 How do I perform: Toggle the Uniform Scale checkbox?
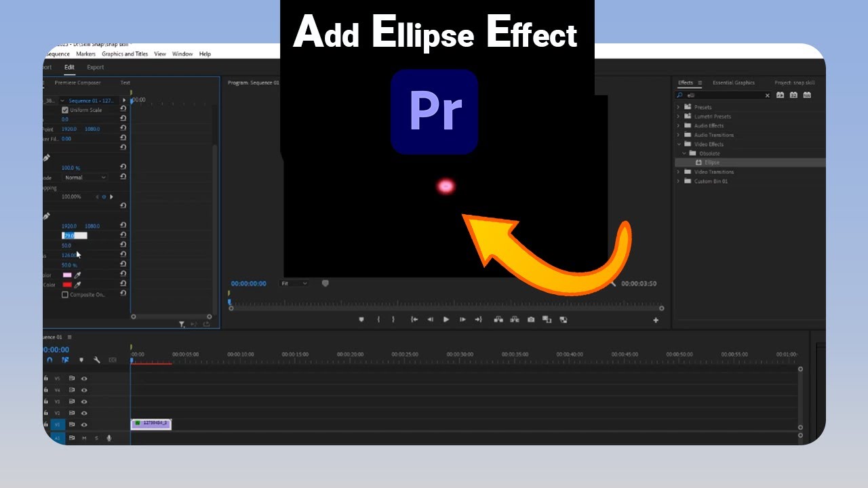65,110
